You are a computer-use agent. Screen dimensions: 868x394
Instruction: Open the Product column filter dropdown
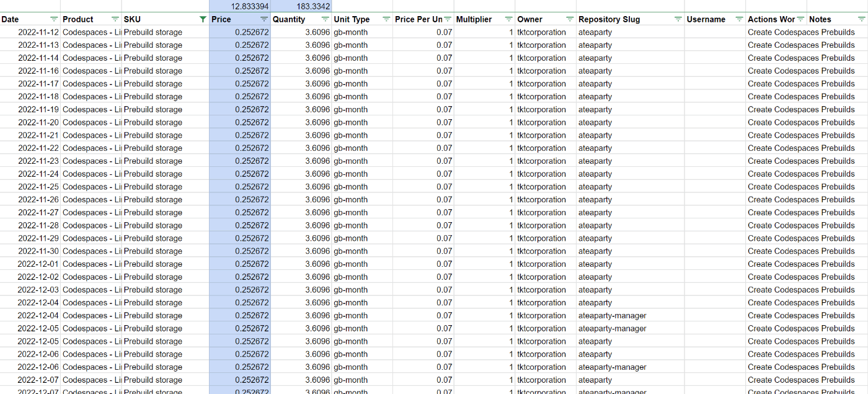115,19
